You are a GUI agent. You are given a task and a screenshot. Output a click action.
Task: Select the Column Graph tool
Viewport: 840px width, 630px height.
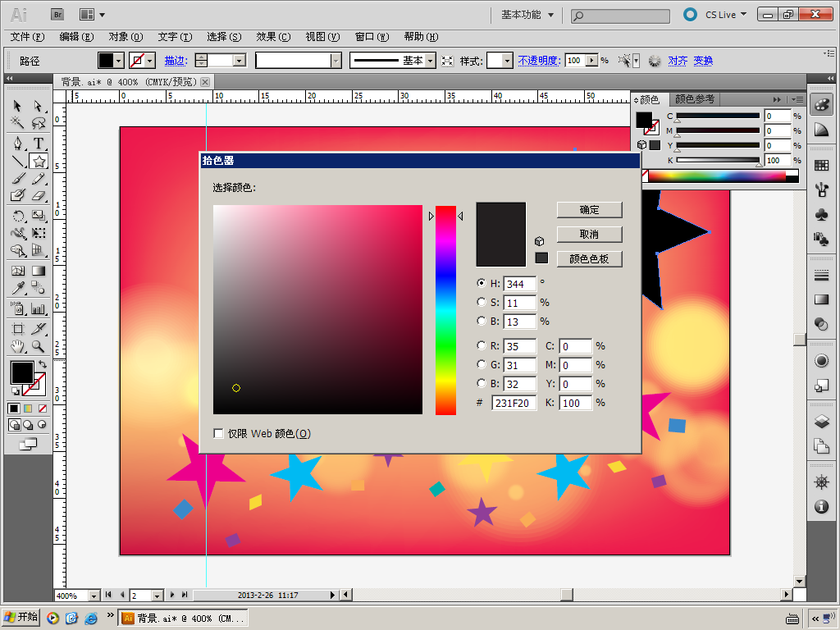click(x=38, y=308)
